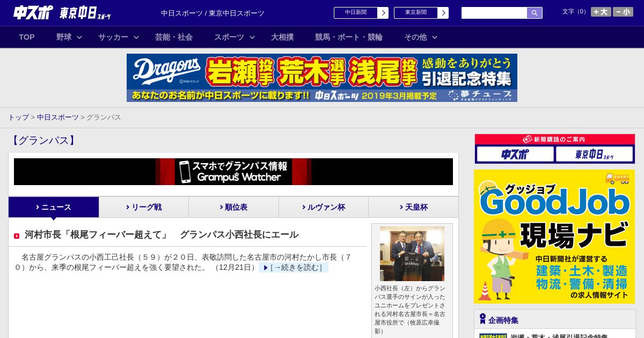Open 芸能・社会 section

(174, 37)
